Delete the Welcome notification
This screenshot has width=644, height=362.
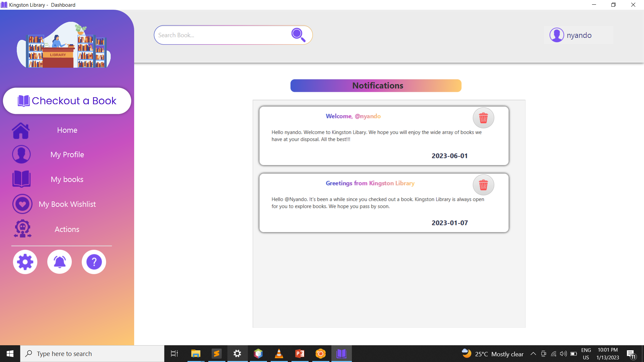483,118
